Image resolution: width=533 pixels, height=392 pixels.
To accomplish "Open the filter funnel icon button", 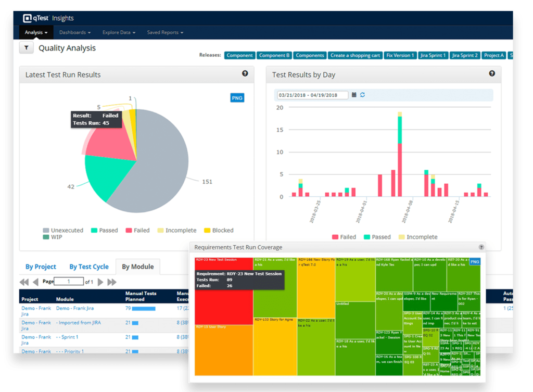I will [26, 48].
